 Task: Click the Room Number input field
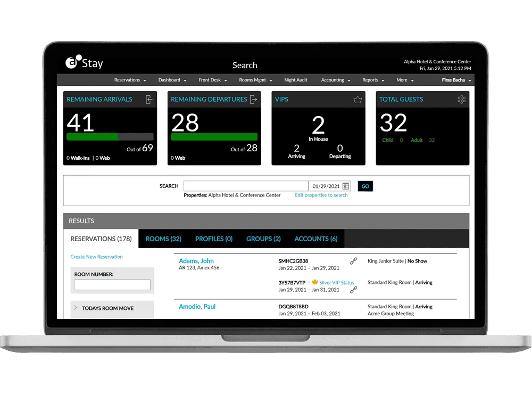(x=112, y=285)
